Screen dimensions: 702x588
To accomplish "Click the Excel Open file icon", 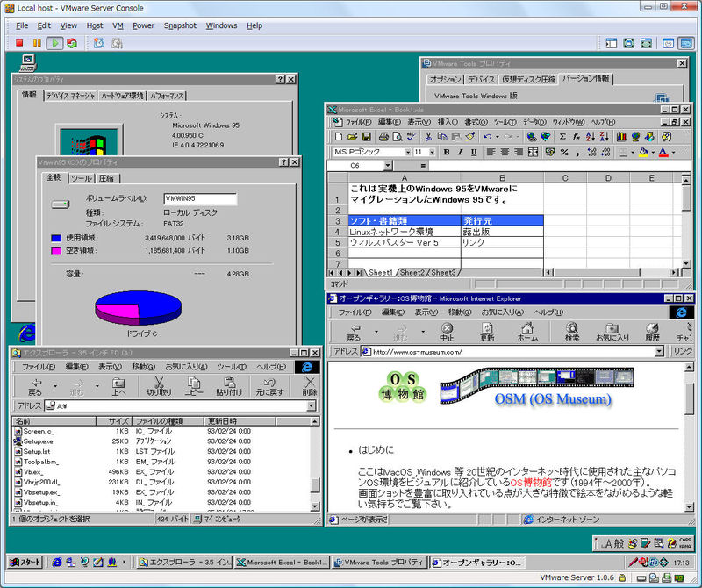I will (353, 137).
